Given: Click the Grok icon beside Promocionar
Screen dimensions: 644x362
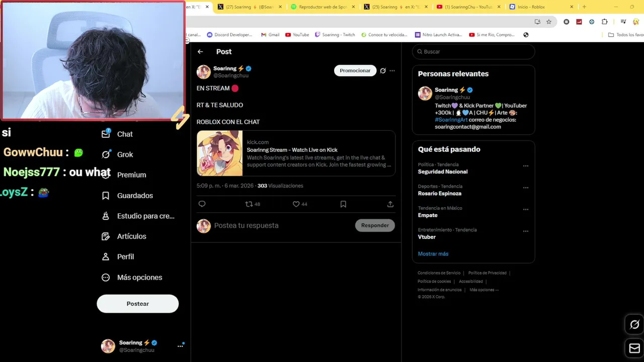Looking at the screenshot, I should click(383, 71).
